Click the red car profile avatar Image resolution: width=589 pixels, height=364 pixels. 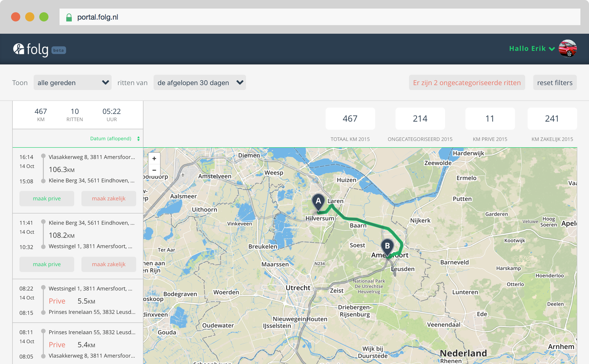pos(568,48)
